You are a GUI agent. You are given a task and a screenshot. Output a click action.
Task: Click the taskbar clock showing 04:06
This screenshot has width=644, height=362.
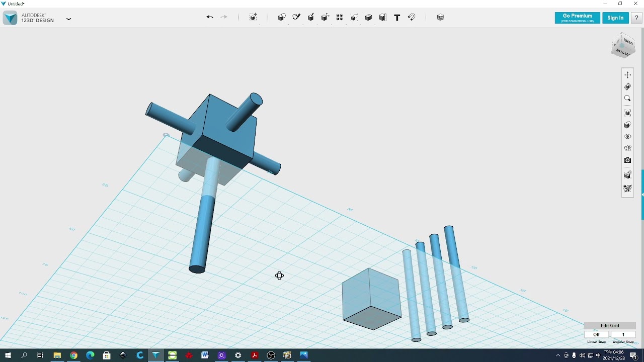(614, 355)
